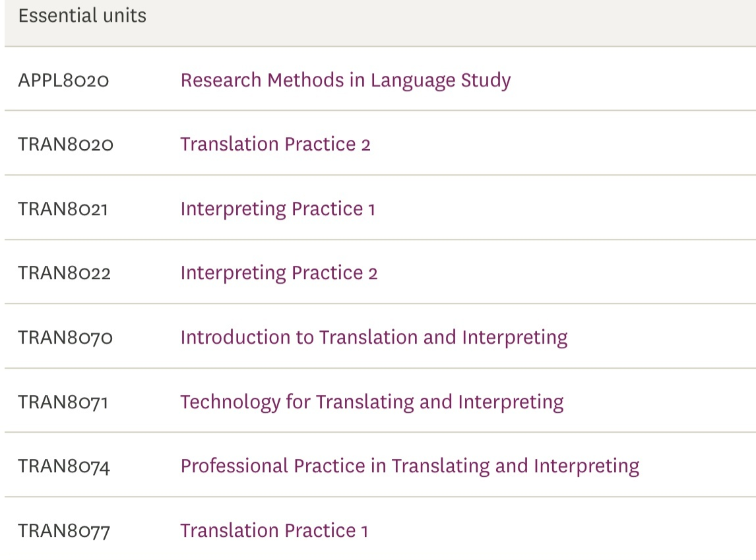Go to Introduction to Translation and Interpreting
Viewport: 756px width, 560px height.
(373, 338)
